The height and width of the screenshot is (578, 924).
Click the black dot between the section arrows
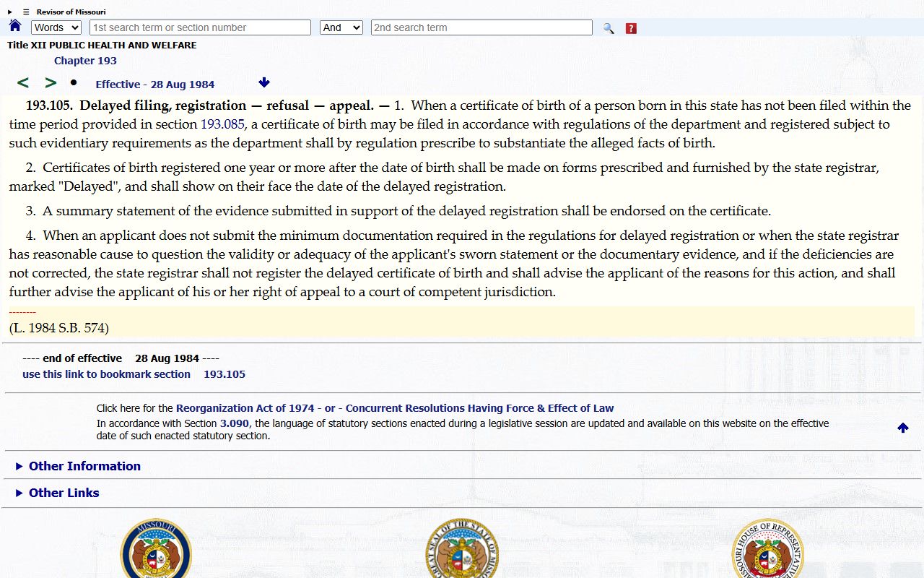coord(74,82)
